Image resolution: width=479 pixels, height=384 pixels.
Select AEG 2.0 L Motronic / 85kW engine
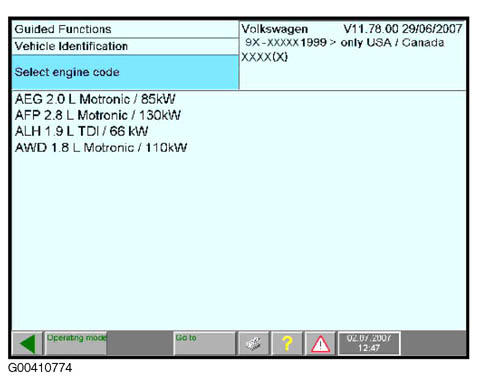click(x=95, y=99)
